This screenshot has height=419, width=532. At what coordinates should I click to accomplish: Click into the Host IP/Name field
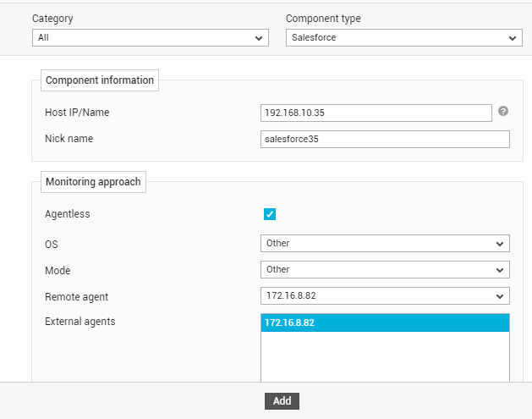click(376, 113)
